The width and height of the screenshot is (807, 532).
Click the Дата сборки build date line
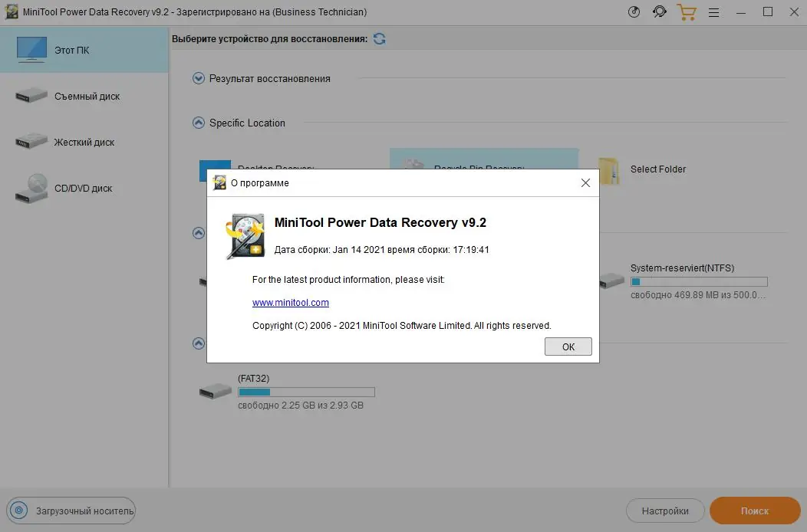381,250
